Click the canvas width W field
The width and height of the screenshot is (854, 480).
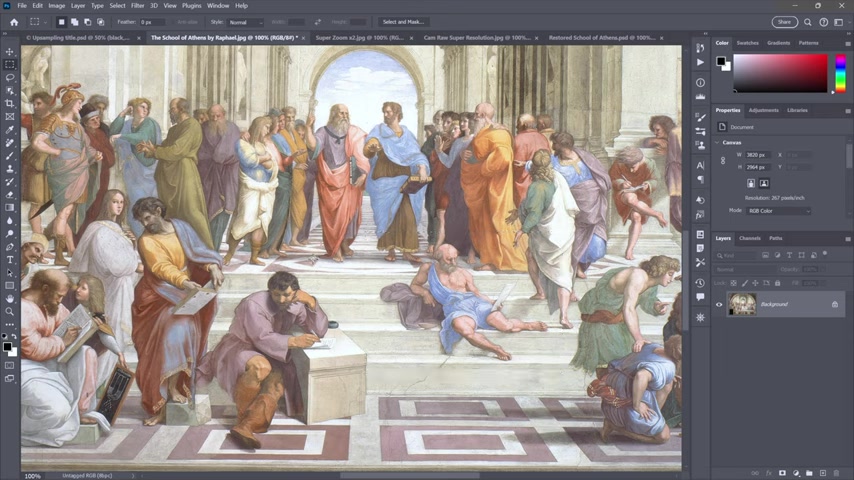758,155
